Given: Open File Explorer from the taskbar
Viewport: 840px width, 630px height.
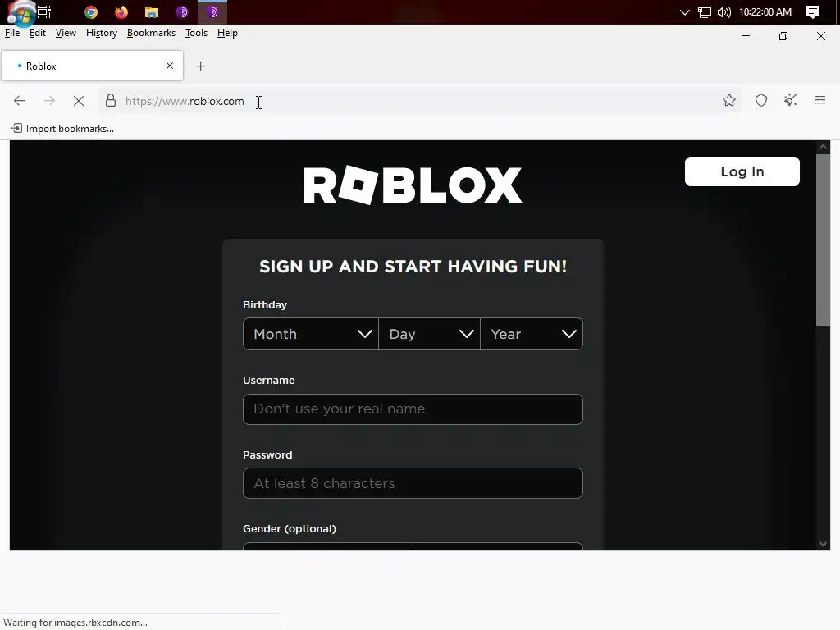Looking at the screenshot, I should (x=152, y=11).
